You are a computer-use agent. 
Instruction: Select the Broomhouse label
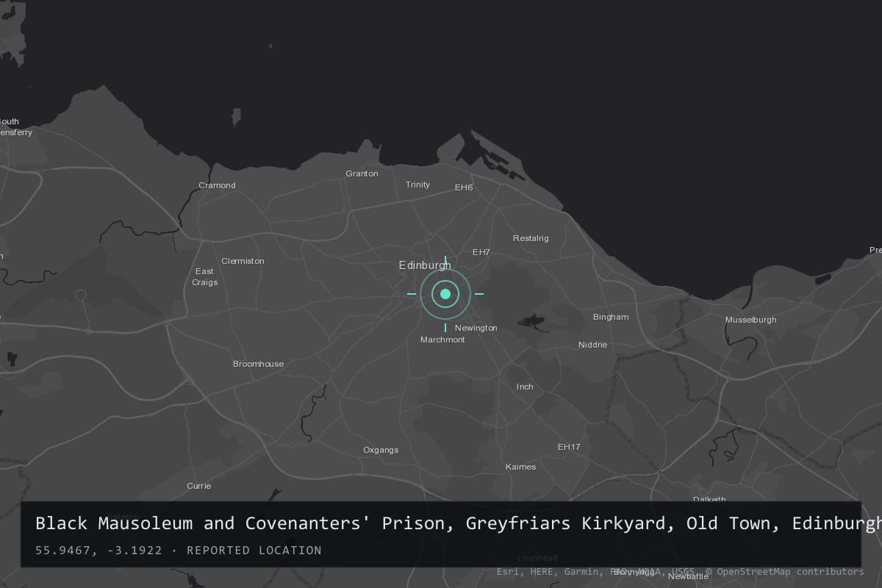pyautogui.click(x=258, y=364)
